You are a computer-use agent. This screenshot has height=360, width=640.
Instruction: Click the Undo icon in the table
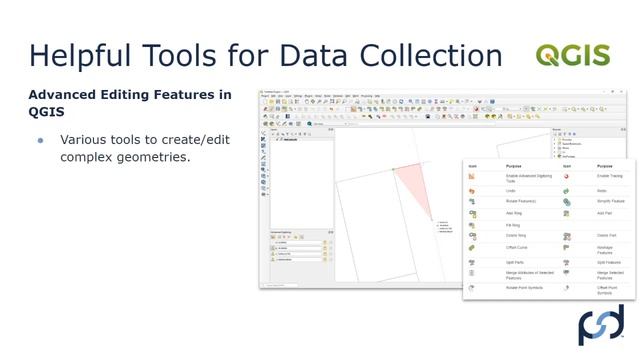coord(472,191)
